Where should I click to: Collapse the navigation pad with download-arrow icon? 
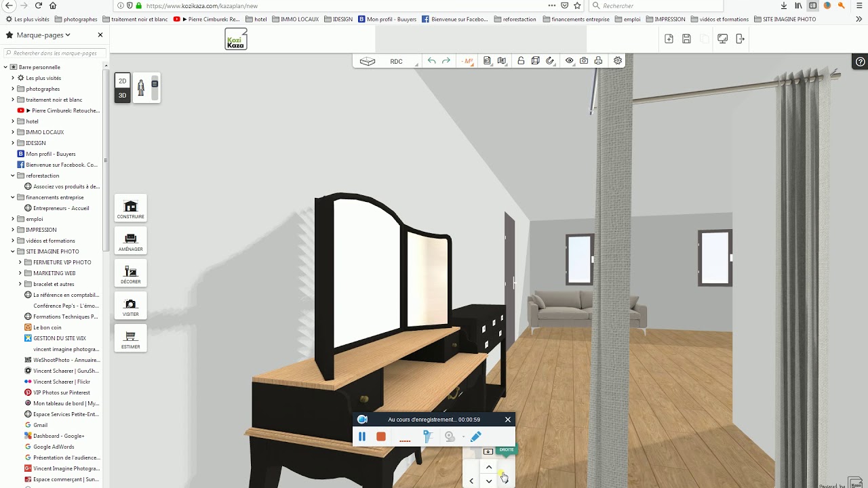(x=488, y=451)
